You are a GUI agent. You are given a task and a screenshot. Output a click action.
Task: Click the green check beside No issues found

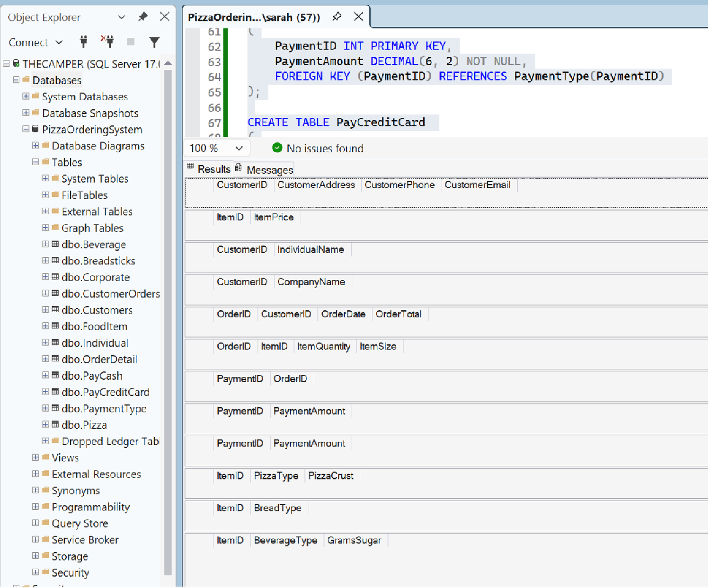pyautogui.click(x=277, y=148)
